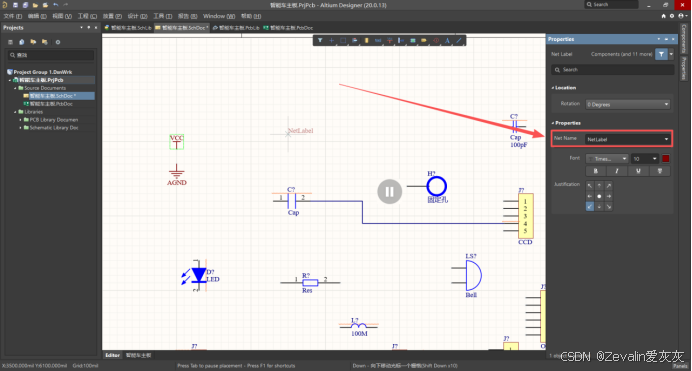
Task: Click the Save All icon in title bar
Action: (25, 5)
